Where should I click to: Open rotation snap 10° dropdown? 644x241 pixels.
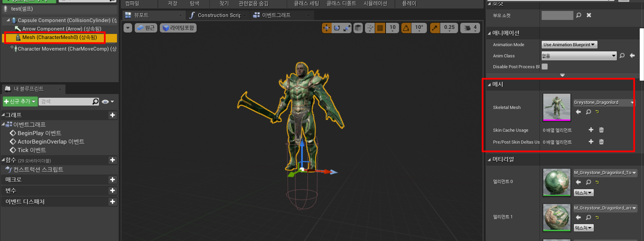click(x=419, y=28)
